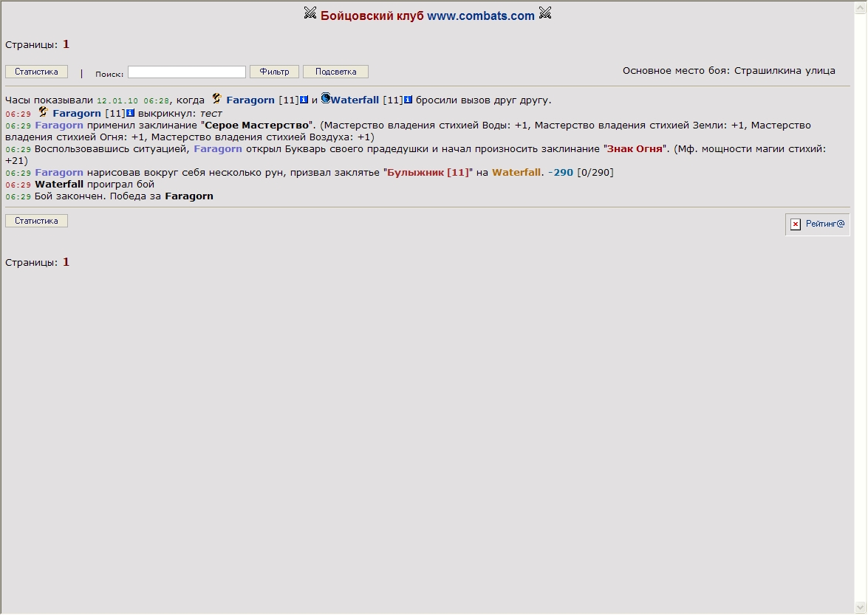Click the top Статистика button
868x615 pixels.
tap(36, 72)
